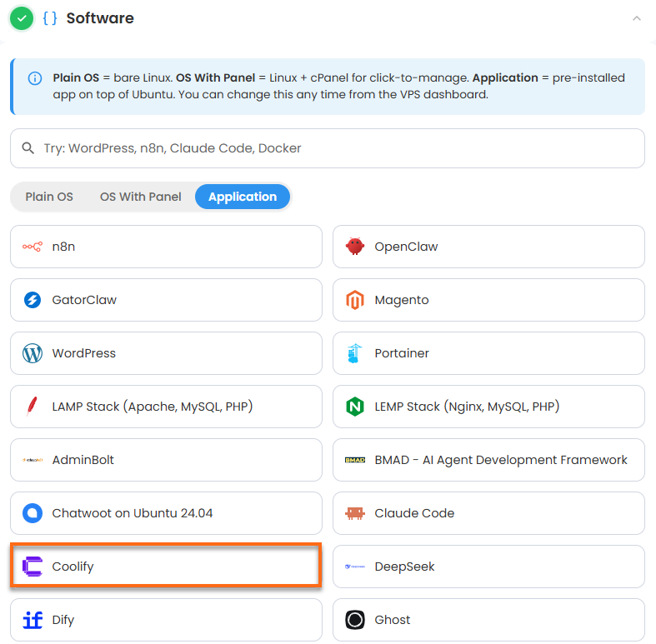Viewport: 656px width, 644px height.
Task: Select the Magento application option
Action: pyautogui.click(x=488, y=300)
